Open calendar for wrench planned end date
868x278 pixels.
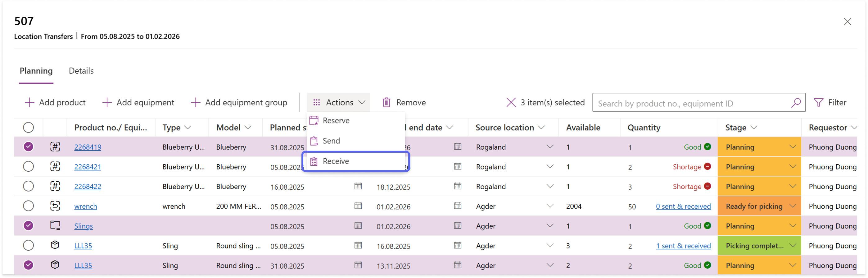[x=457, y=206]
